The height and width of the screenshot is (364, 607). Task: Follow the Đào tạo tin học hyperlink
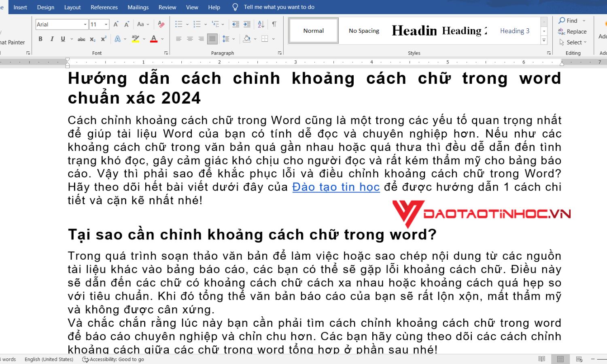pos(336,187)
